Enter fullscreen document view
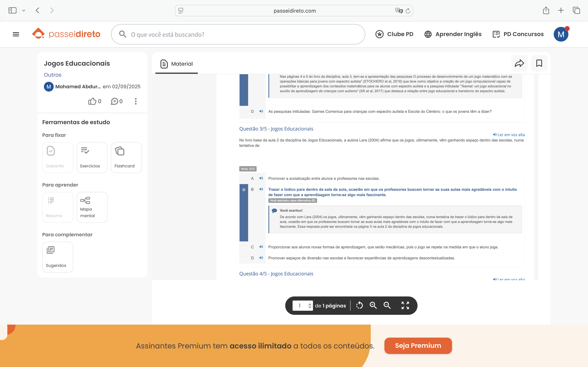588x367 pixels. tap(405, 305)
